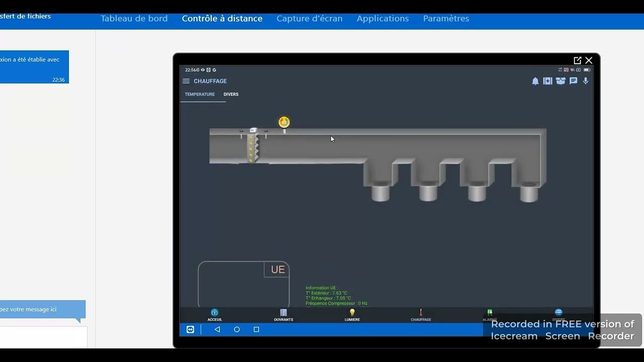Screen dimensions: 644x362
Task: Click the open box icon
Action: 560,81
